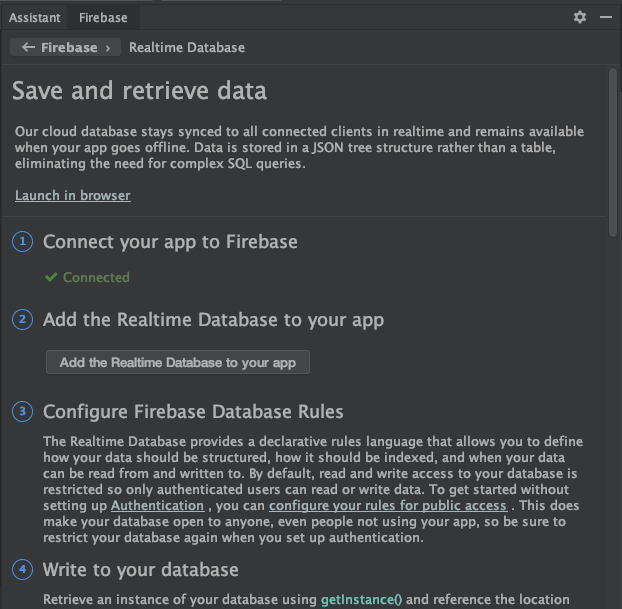Click the step 1 circle icon
622x609 pixels.
click(22, 242)
